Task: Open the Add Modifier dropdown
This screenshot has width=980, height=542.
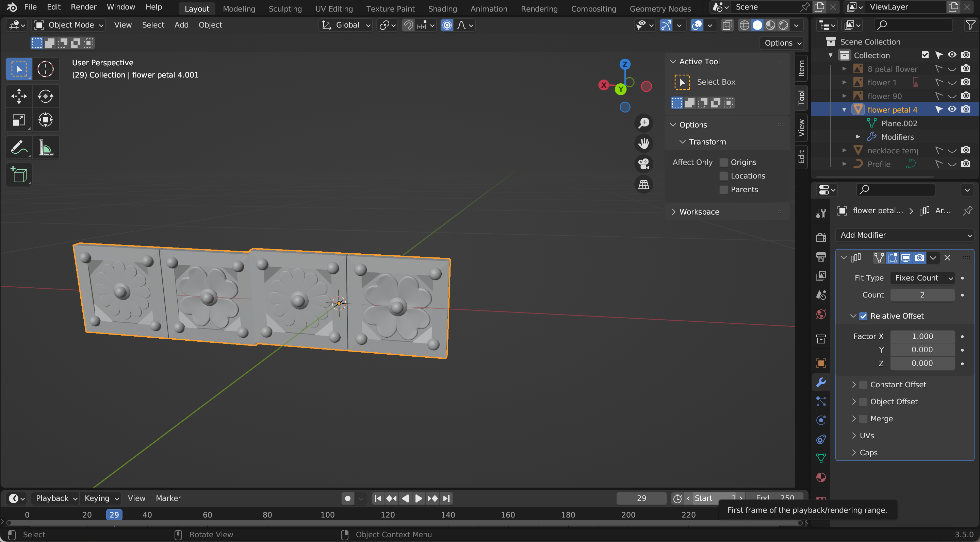Action: click(x=905, y=235)
